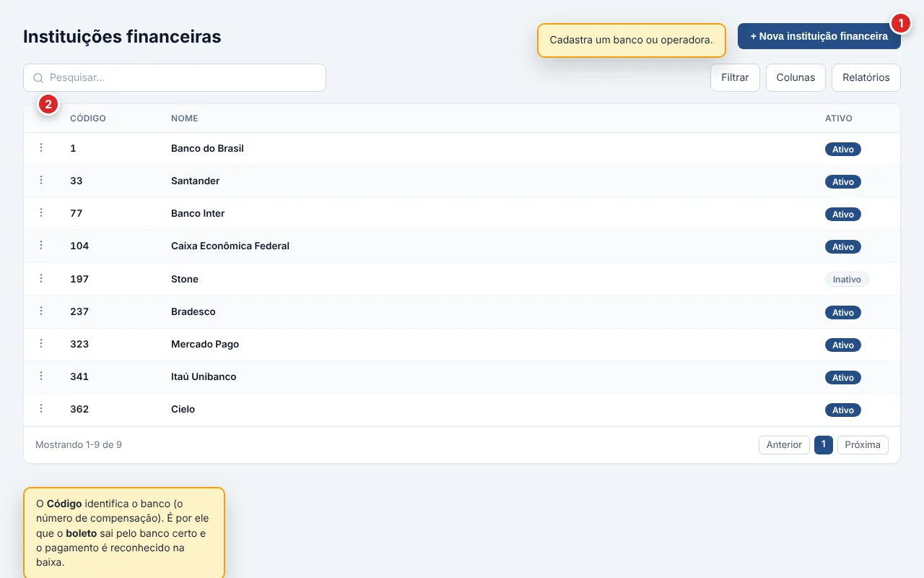Viewport: 924px width, 578px height.
Task: Open the kebab menu beside Banco Inter
Action: tap(41, 212)
